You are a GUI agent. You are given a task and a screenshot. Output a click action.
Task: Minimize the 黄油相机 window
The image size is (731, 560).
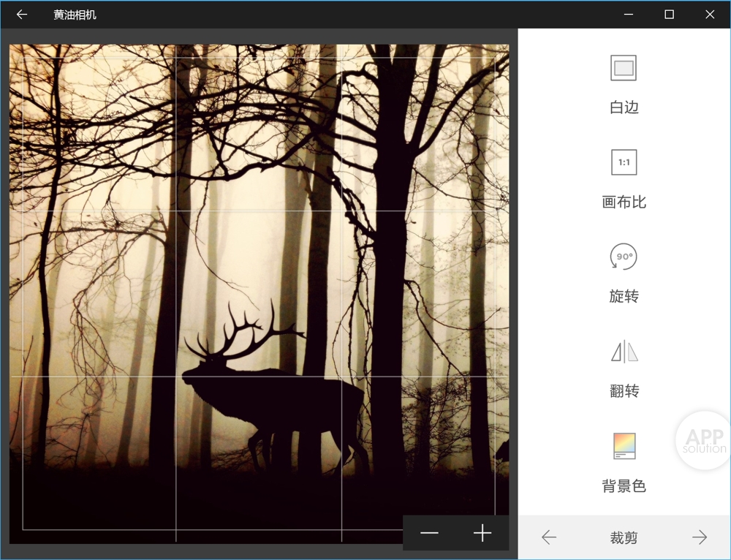pos(629,15)
